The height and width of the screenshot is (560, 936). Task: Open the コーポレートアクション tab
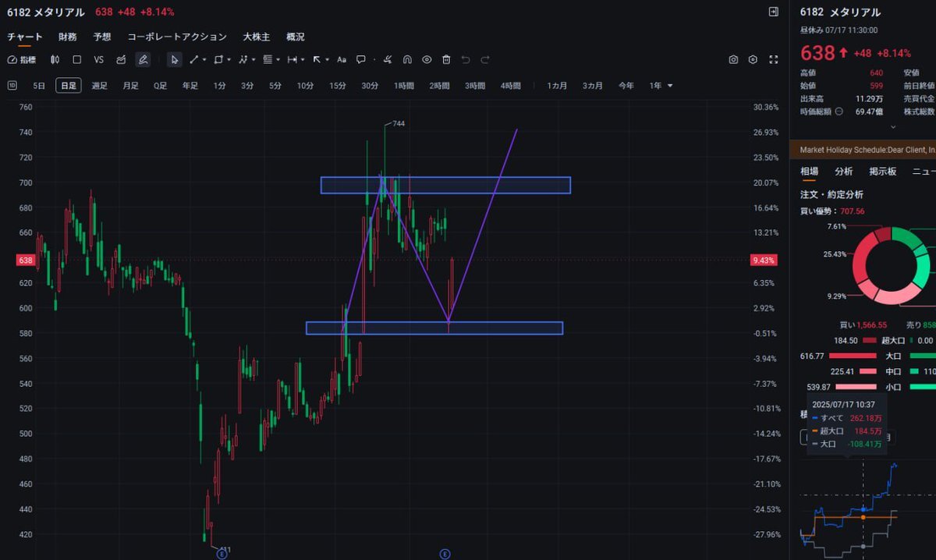(177, 37)
